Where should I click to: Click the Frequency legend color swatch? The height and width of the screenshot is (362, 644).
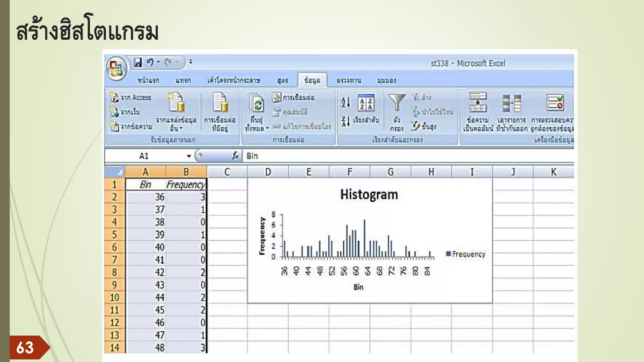(448, 254)
